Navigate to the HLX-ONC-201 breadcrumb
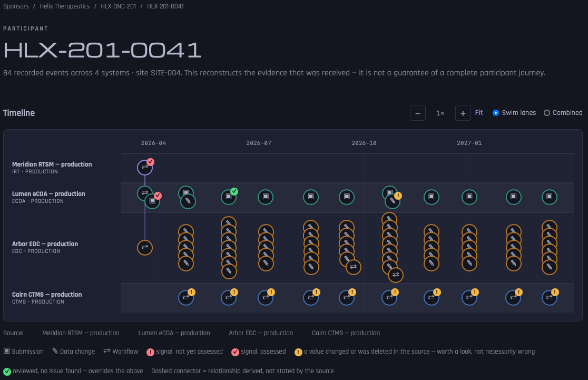The height and width of the screenshot is (380, 588). [118, 6]
